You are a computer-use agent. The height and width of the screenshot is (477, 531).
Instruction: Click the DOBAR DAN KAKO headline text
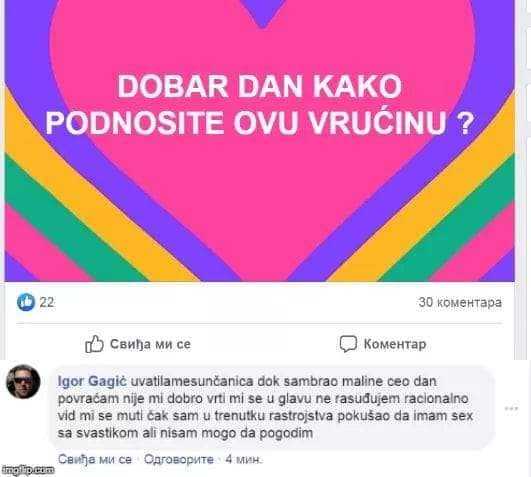coord(259,87)
